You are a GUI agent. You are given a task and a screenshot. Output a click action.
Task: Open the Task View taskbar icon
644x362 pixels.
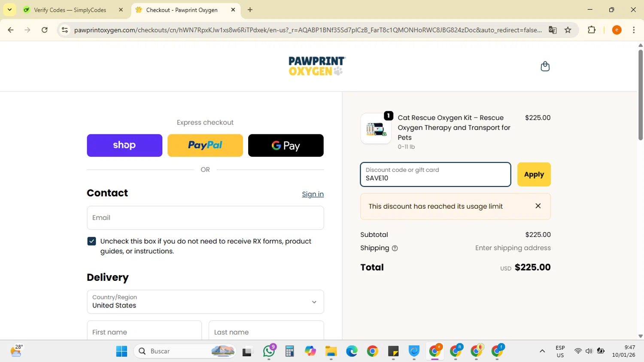(248, 351)
